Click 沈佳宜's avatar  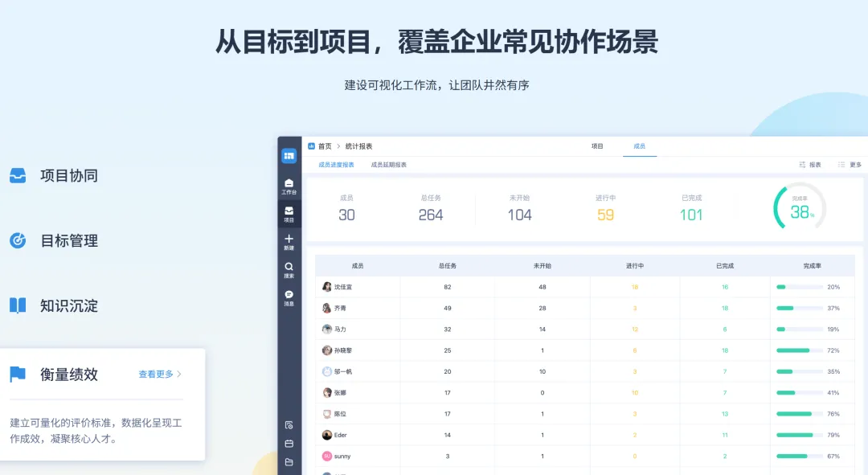[x=327, y=287]
